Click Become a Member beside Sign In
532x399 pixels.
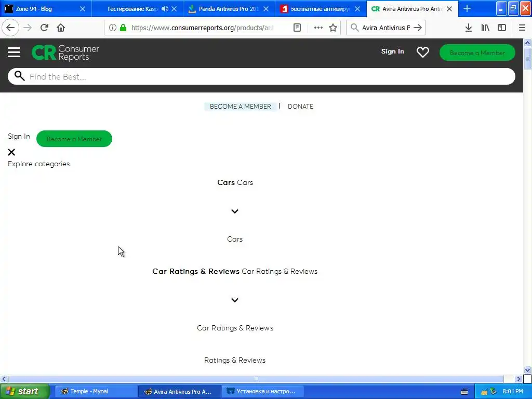(x=74, y=139)
